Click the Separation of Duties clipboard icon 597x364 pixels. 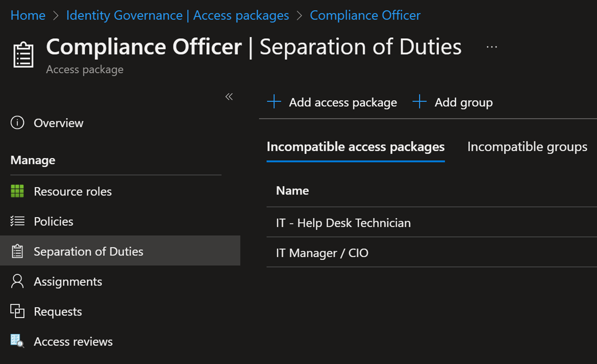pyautogui.click(x=18, y=250)
